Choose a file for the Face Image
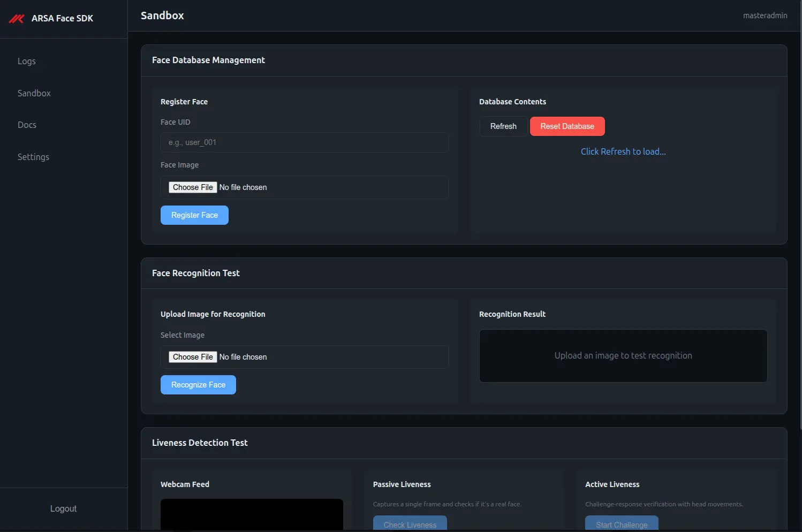 (192, 187)
